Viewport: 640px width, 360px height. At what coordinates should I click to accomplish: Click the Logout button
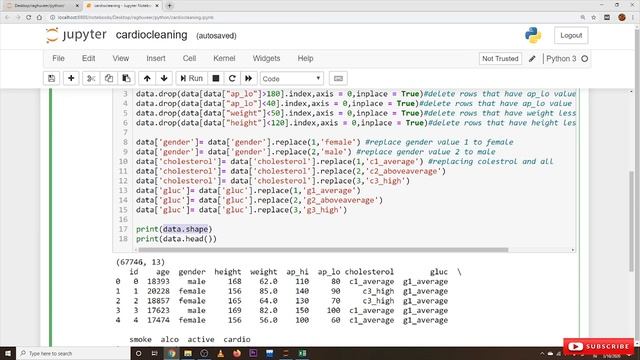(x=571, y=36)
